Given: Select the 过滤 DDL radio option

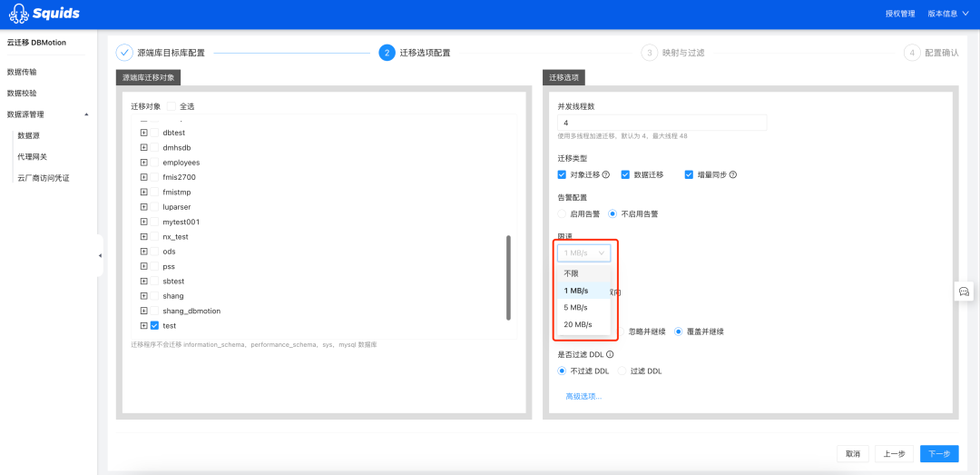Looking at the screenshot, I should coord(622,371).
